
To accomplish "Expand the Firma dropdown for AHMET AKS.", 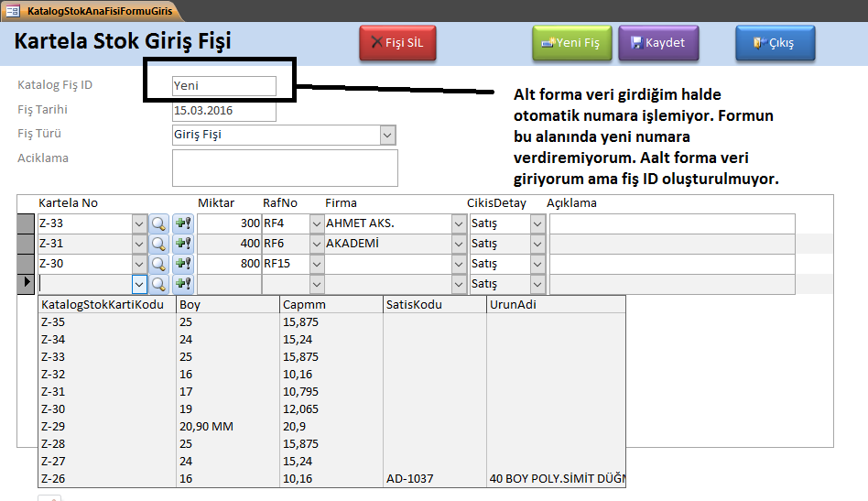I will point(458,223).
